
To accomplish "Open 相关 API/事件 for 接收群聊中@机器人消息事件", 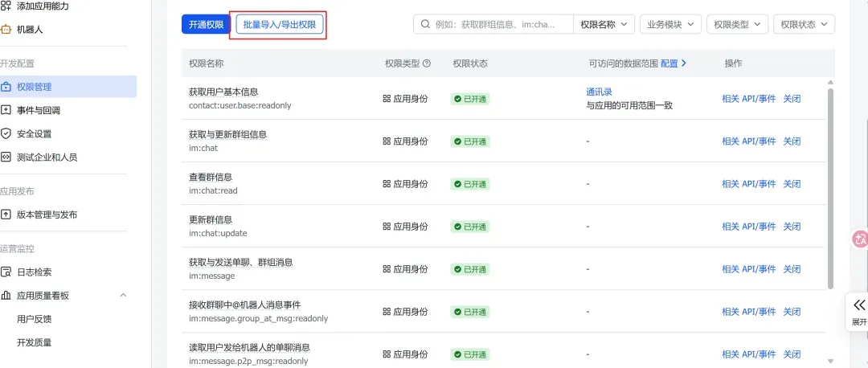I will point(749,312).
